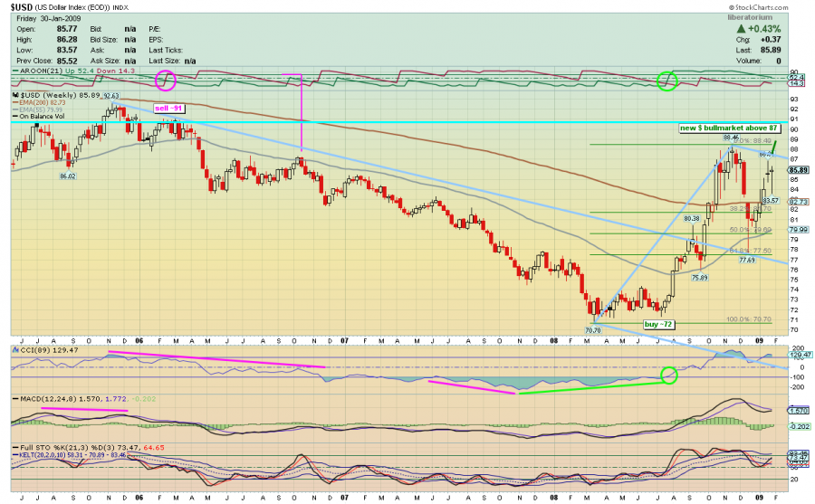Click the High value 86.28
Viewport: 815px width, 504px height.
coord(67,40)
